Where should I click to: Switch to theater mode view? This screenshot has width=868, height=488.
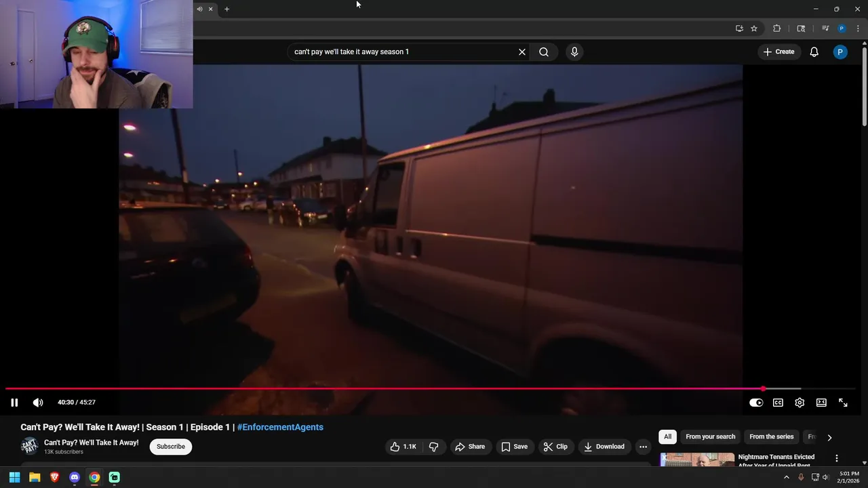[x=821, y=403]
